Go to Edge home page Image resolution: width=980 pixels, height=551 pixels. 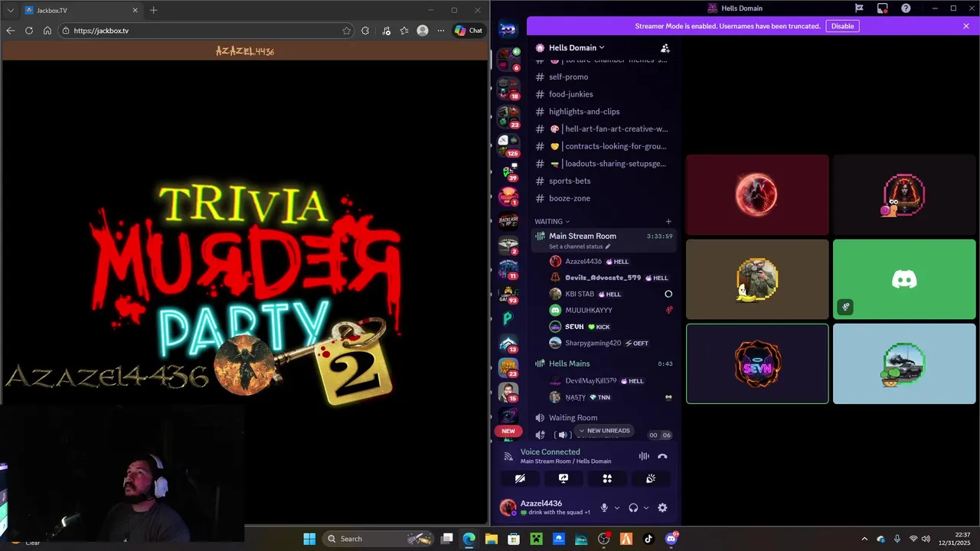pyautogui.click(x=47, y=31)
